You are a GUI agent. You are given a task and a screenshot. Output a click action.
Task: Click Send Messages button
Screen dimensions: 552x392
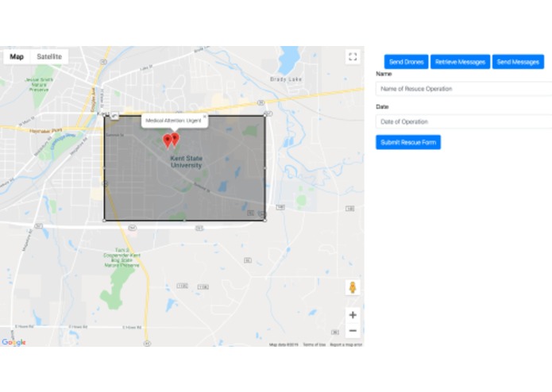coord(518,62)
